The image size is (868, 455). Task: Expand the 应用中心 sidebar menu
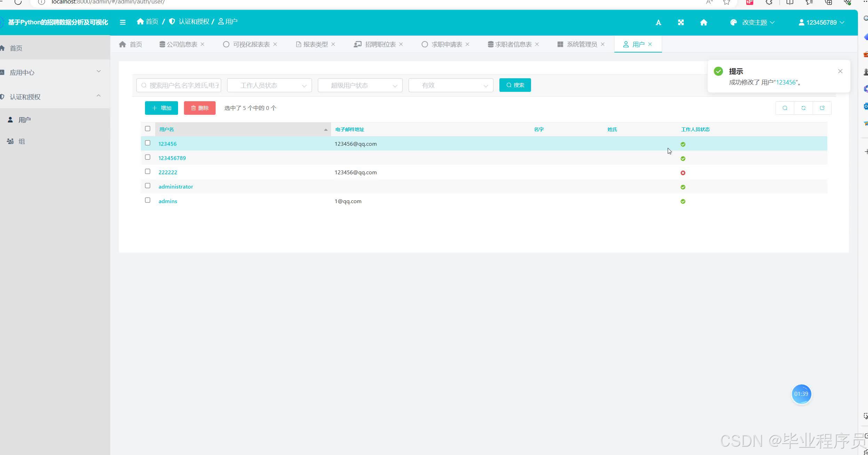tap(55, 72)
